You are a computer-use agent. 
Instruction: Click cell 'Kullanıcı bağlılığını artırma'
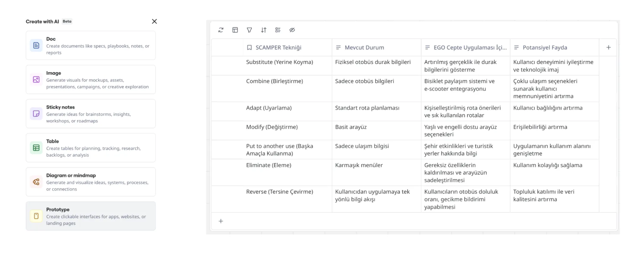coord(554,112)
